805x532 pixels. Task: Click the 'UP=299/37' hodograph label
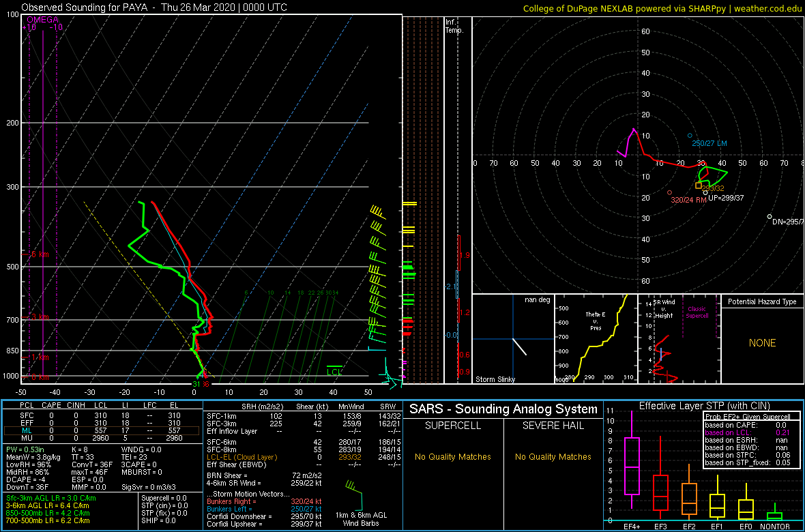(x=726, y=197)
